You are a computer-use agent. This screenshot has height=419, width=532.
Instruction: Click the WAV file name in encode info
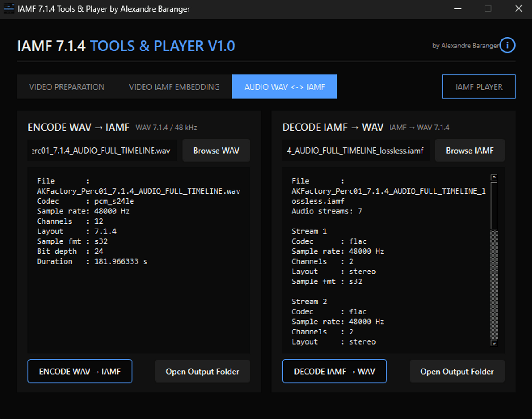(x=138, y=191)
